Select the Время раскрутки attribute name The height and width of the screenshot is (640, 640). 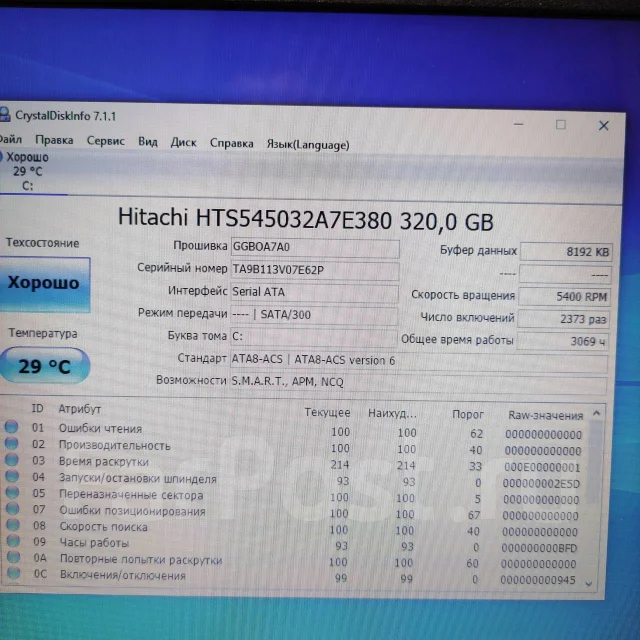[104, 462]
